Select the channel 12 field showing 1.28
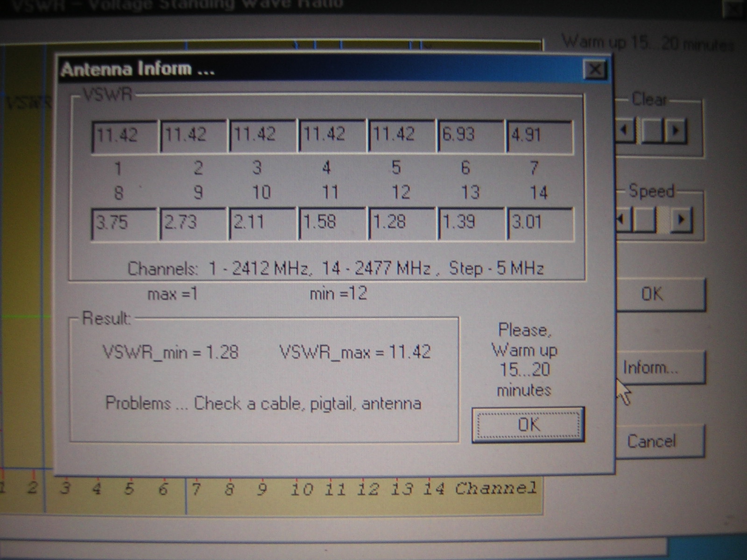 point(402,224)
